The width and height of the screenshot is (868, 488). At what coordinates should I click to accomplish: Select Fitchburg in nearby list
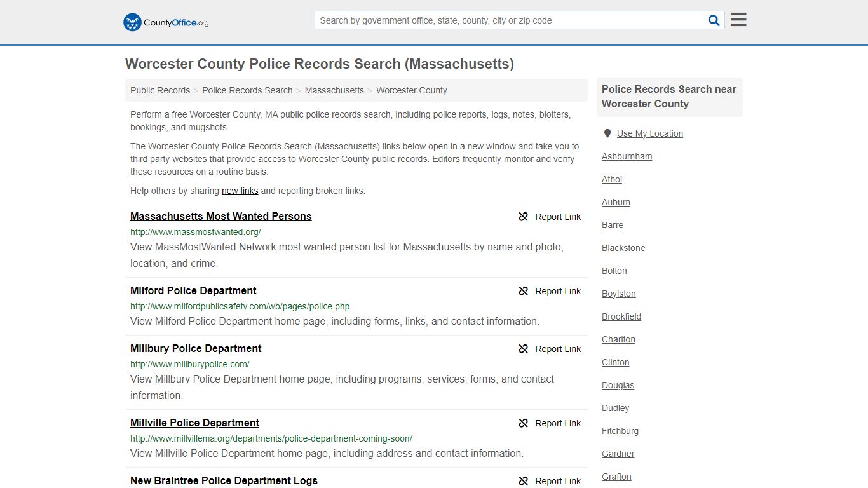pos(620,431)
